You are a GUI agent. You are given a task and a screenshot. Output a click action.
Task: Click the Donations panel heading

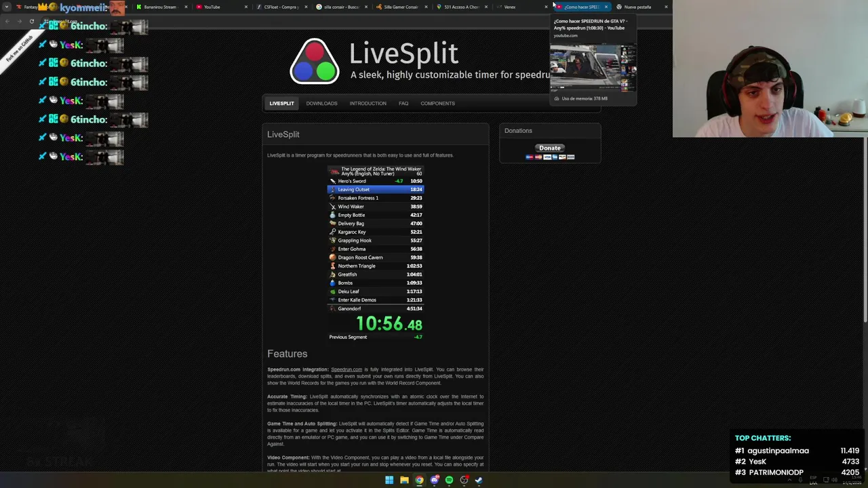tap(518, 131)
